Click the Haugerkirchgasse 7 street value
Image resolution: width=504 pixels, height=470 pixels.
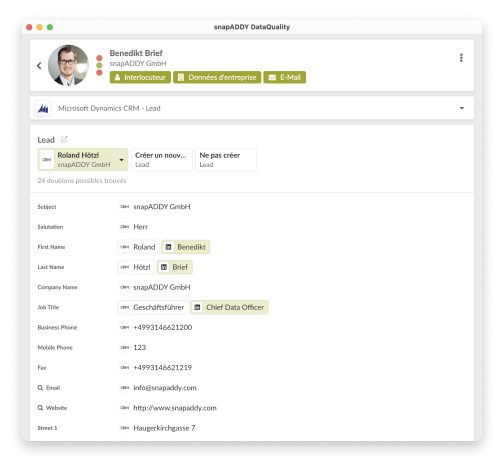pyautogui.click(x=164, y=428)
